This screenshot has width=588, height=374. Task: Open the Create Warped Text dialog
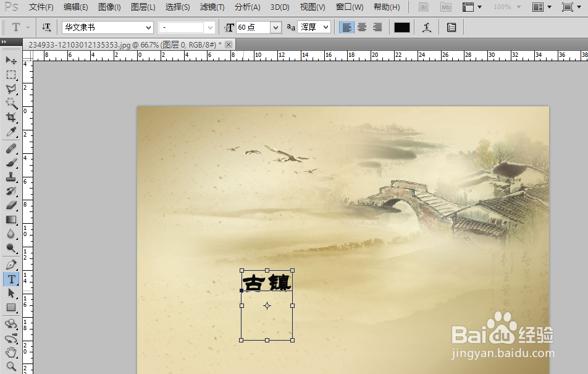[x=426, y=27]
